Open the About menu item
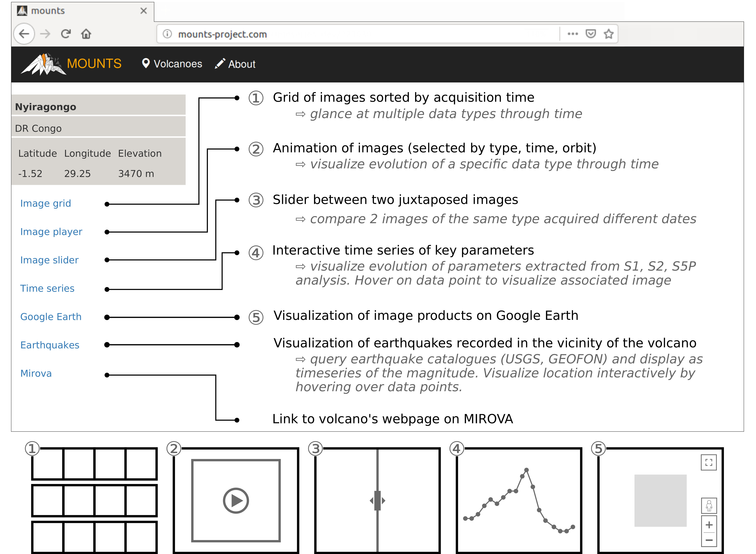 point(235,64)
